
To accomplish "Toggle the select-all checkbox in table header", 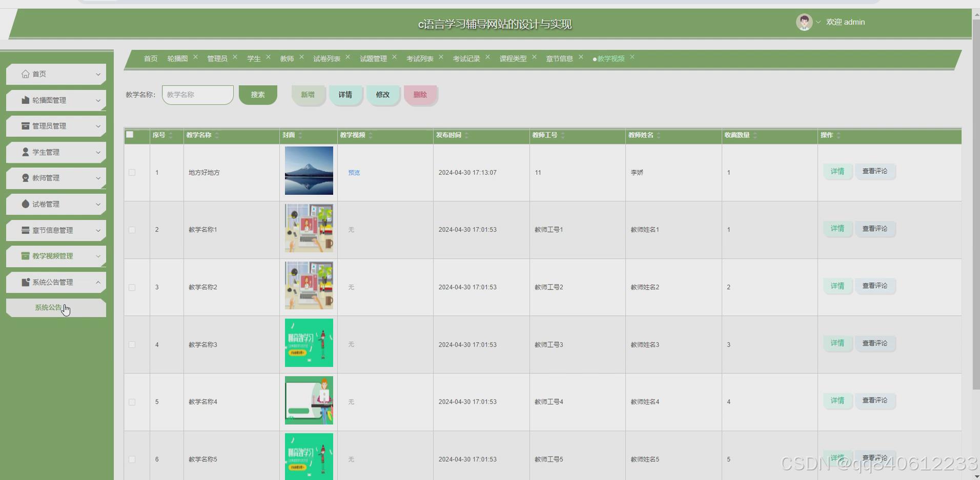I will pyautogui.click(x=130, y=134).
